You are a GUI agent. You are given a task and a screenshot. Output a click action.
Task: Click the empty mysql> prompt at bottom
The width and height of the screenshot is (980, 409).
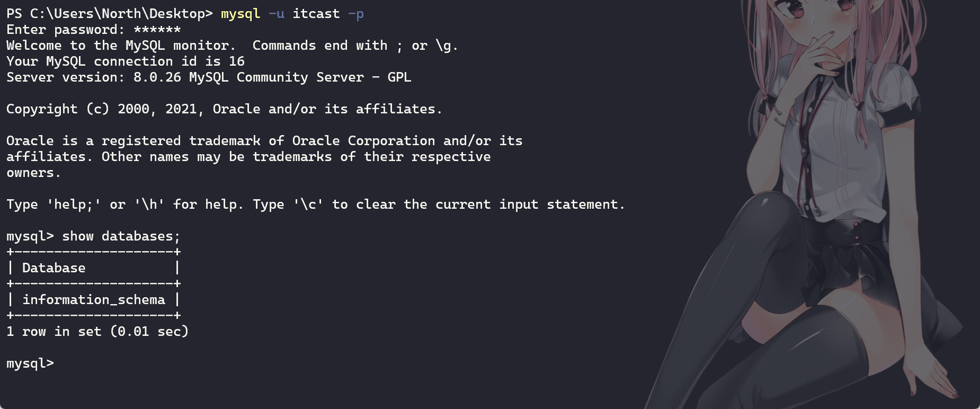(x=30, y=363)
